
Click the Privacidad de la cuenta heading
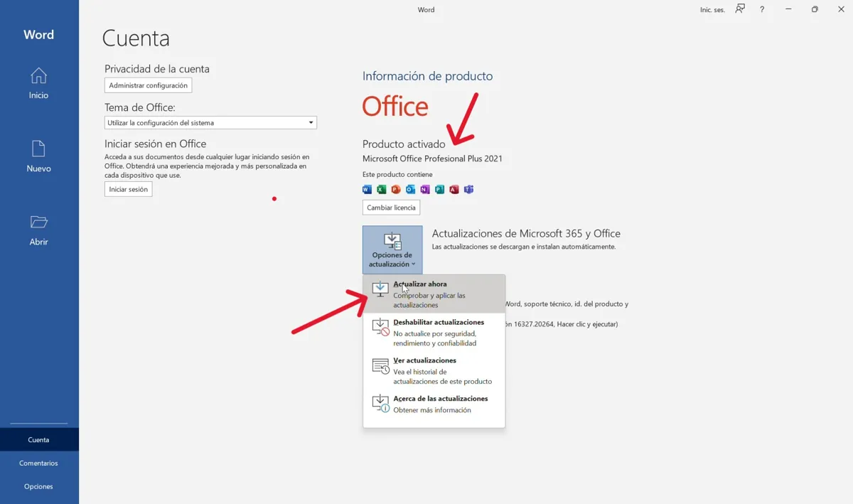[157, 69]
